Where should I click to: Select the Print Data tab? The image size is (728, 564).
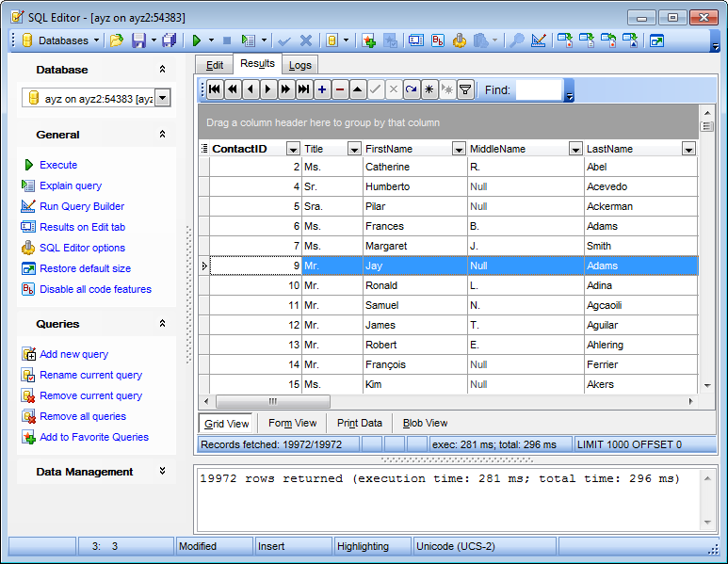360,423
